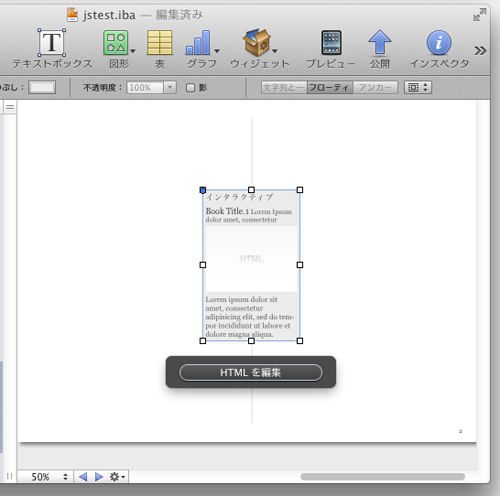The height and width of the screenshot is (496, 500).
Task: Click the top-center selection handle
Action: [x=251, y=190]
